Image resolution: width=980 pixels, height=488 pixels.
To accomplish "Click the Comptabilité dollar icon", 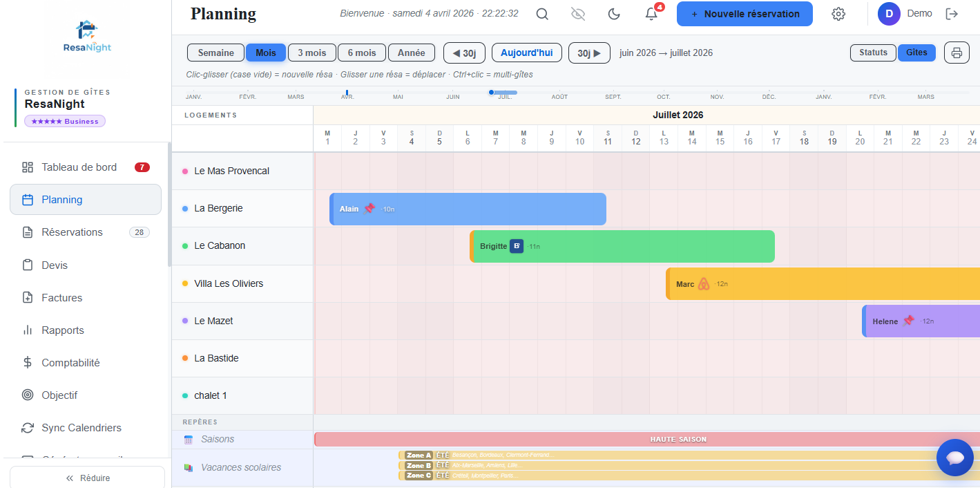I will (28, 363).
